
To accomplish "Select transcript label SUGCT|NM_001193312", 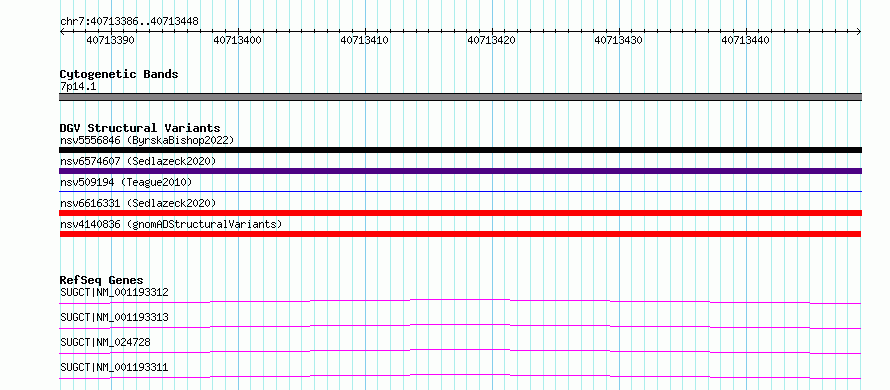I will (114, 292).
